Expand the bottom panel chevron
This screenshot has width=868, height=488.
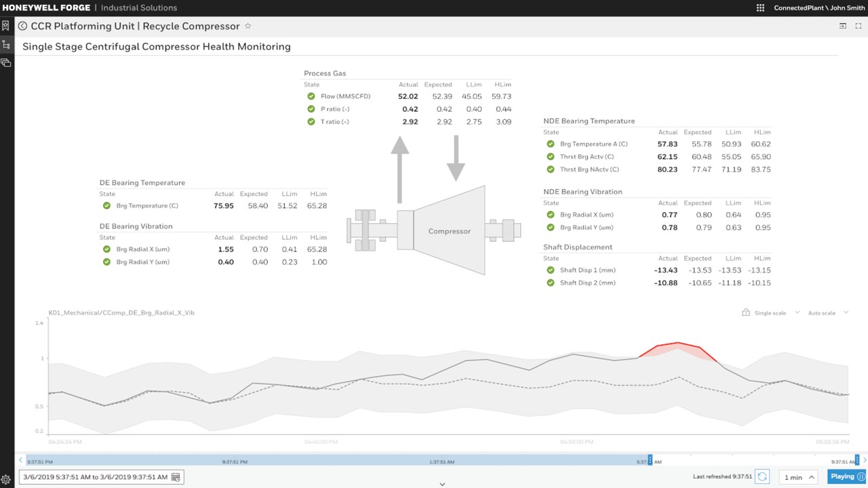tap(442, 484)
